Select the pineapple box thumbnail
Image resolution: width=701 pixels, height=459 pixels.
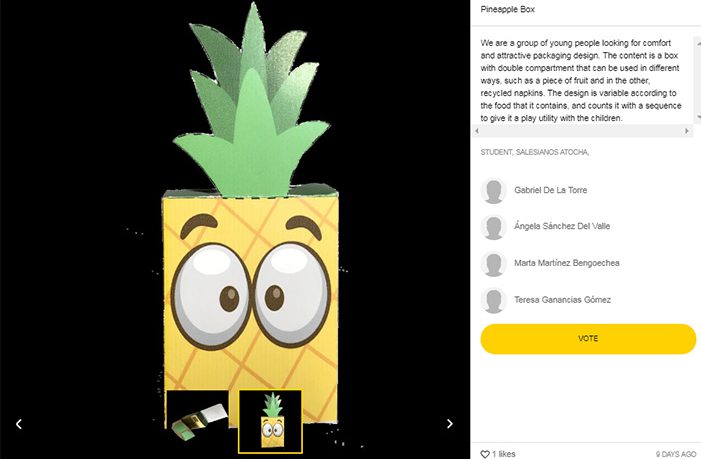click(x=270, y=421)
